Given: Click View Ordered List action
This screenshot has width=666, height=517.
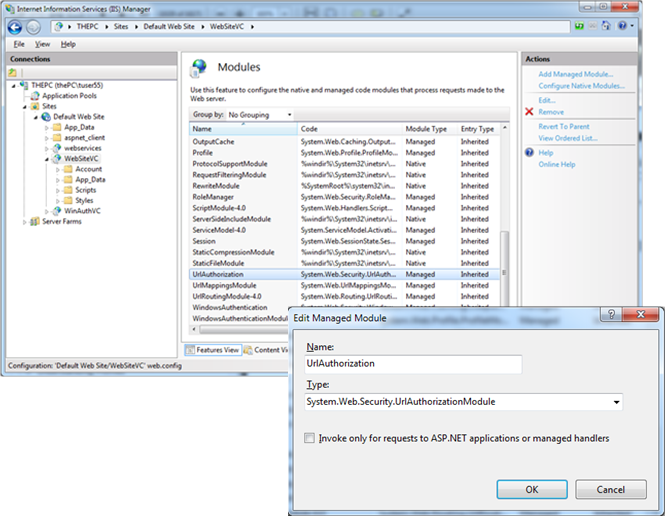Looking at the screenshot, I should point(568,138).
